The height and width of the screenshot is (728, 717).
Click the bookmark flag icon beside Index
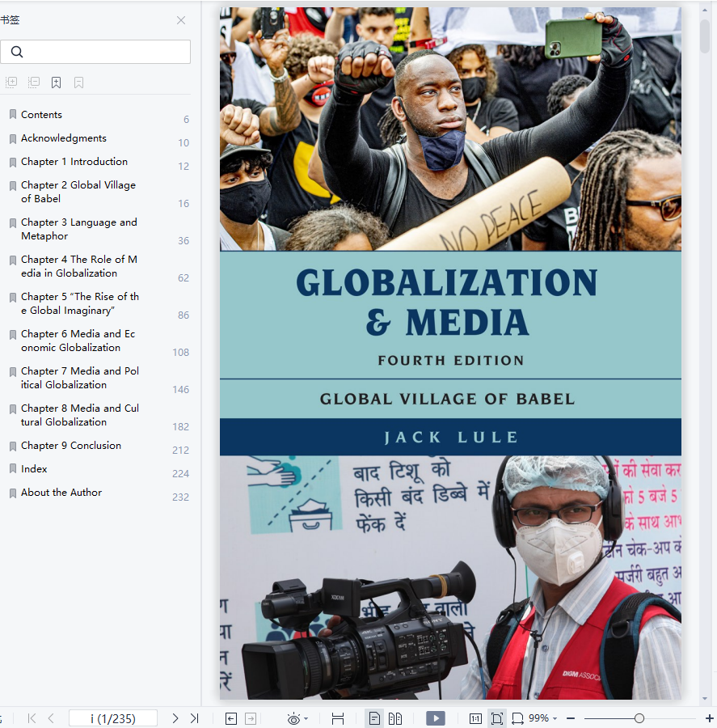13,468
